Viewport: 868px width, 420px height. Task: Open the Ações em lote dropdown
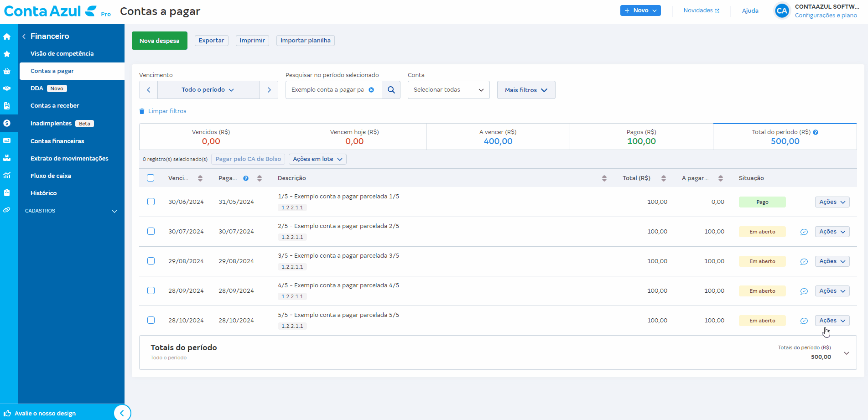pyautogui.click(x=317, y=159)
